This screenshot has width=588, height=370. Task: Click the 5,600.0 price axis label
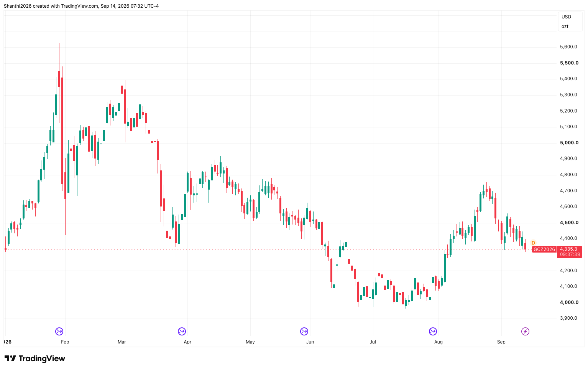click(569, 47)
